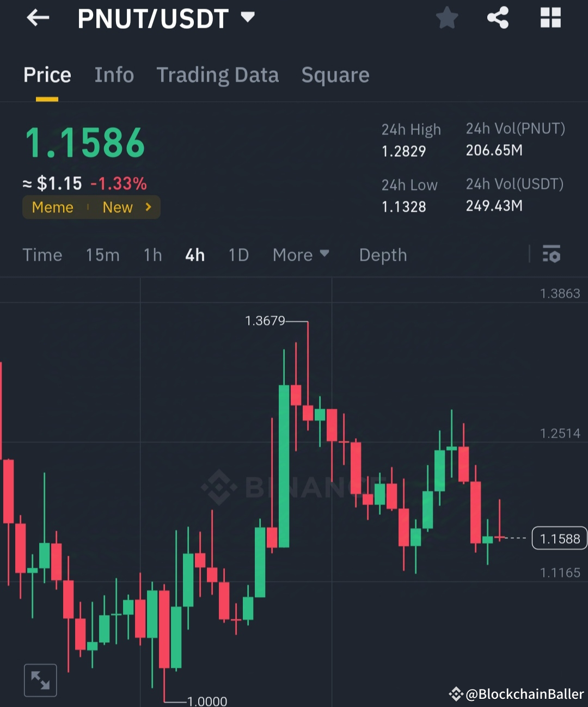Open the Info tab
The width and height of the screenshot is (588, 707).
[x=114, y=75]
